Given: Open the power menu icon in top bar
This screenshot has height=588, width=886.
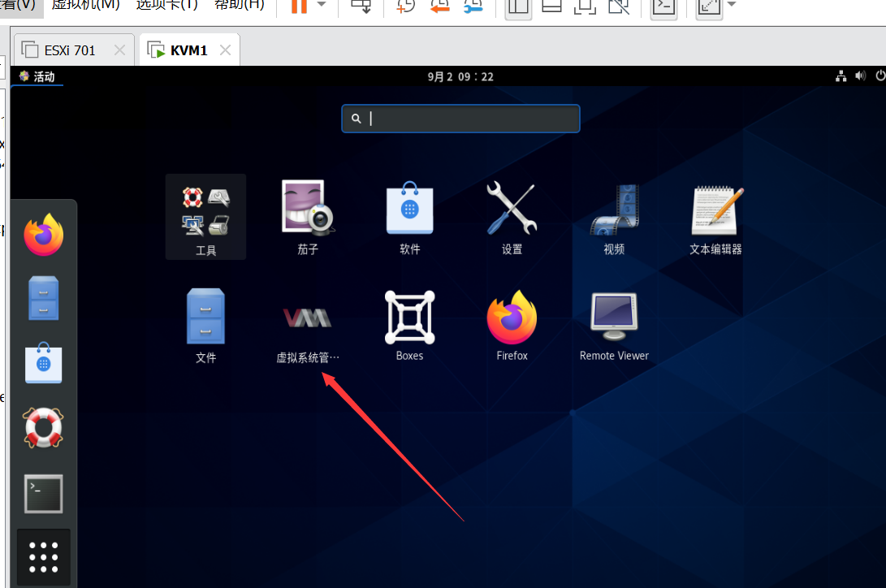Looking at the screenshot, I should (880, 76).
